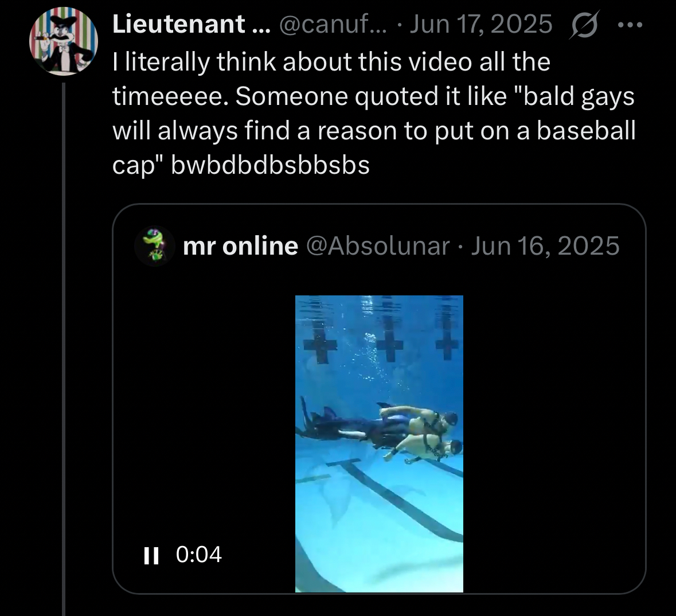Click the Jun 16, 2025 quoted date
Viewport: 676px width, 616px height.
[545, 246]
